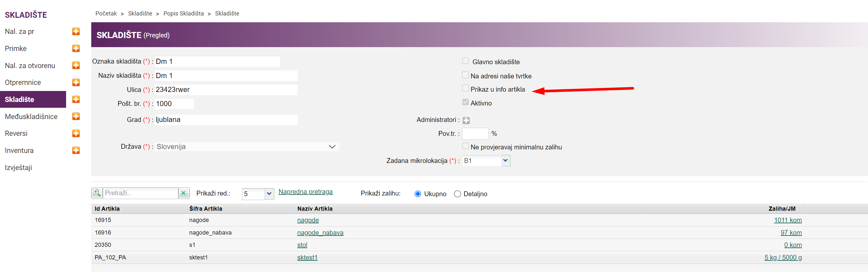Click Oznaka skladišta input field

(x=217, y=61)
